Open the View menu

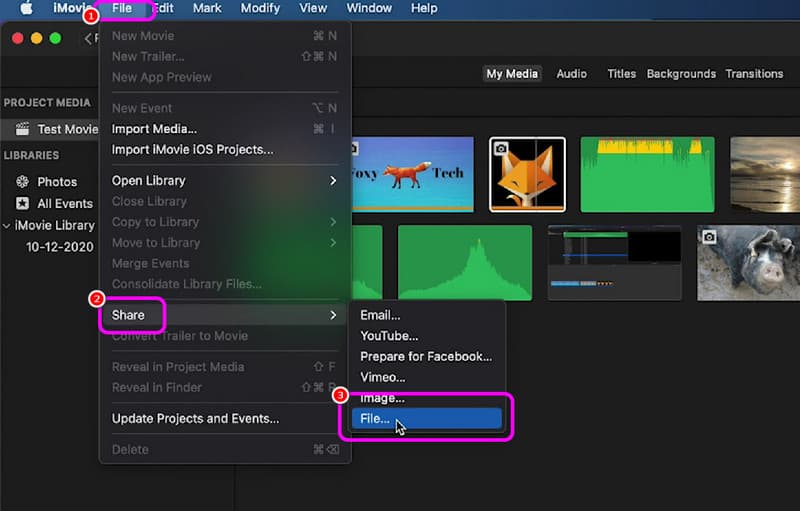click(313, 8)
